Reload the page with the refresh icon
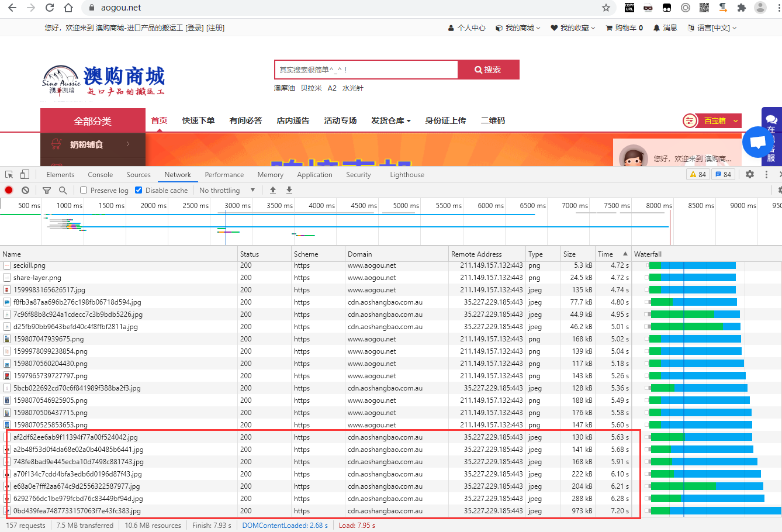 [50, 8]
